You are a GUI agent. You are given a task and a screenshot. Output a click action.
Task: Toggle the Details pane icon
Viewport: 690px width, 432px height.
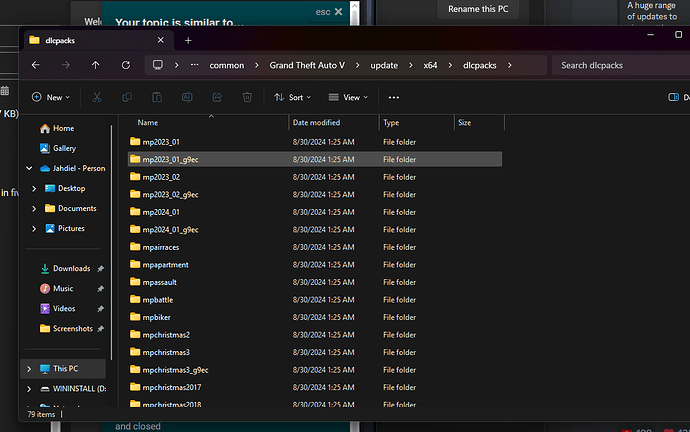[673, 97]
